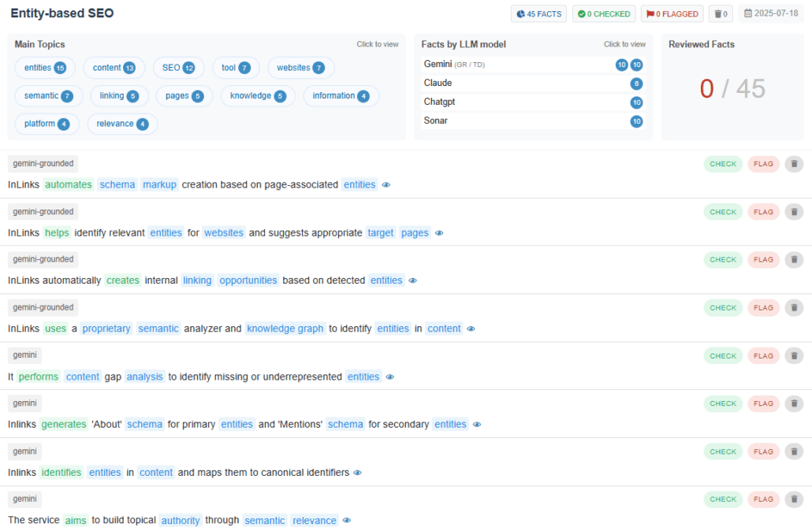Viewport: 812px width, 531px height.
Task: Filter by 'entities' topic chip
Action: pos(45,68)
